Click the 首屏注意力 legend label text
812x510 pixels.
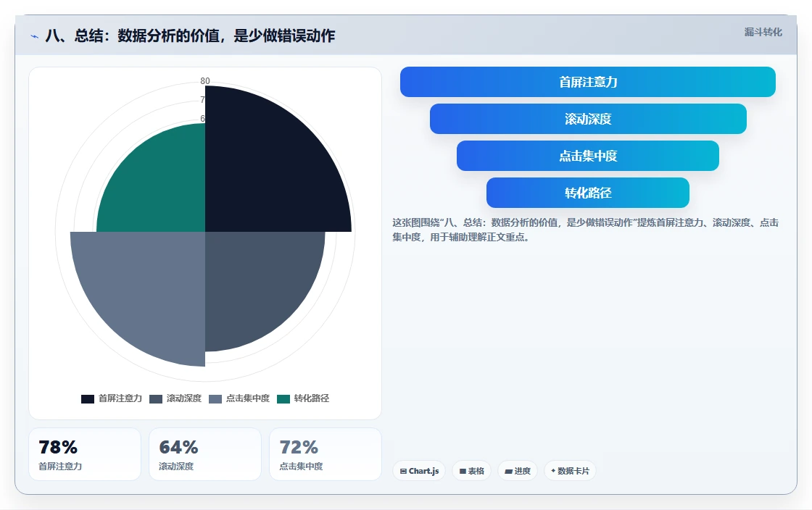click(120, 398)
